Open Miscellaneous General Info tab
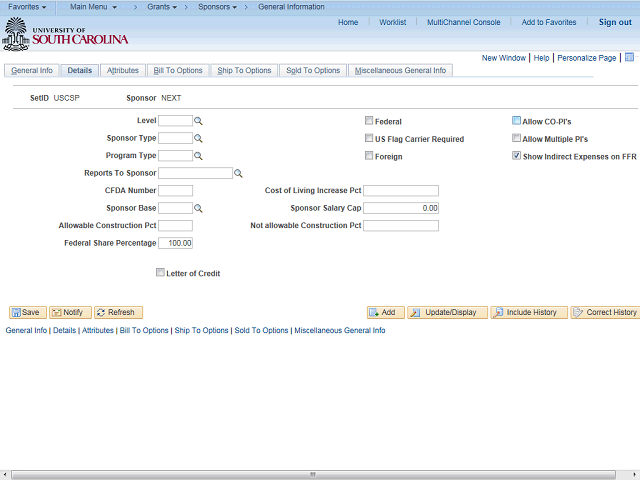 click(400, 70)
